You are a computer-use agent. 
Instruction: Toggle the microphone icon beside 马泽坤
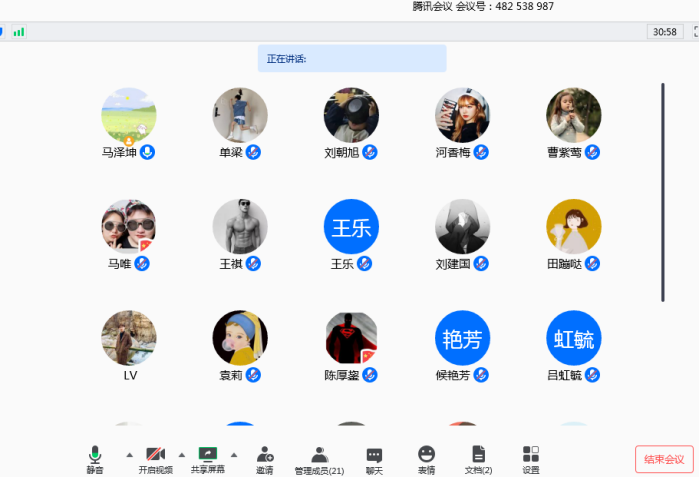pyautogui.click(x=147, y=152)
